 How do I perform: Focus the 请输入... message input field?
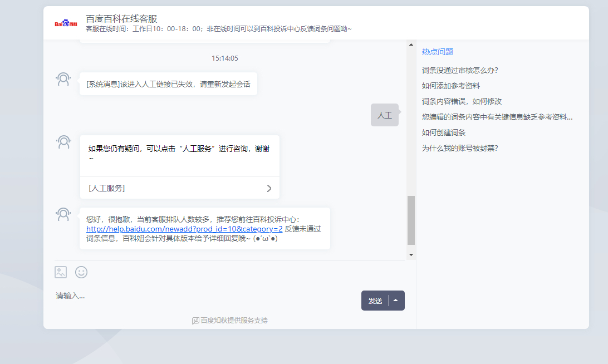point(205,296)
